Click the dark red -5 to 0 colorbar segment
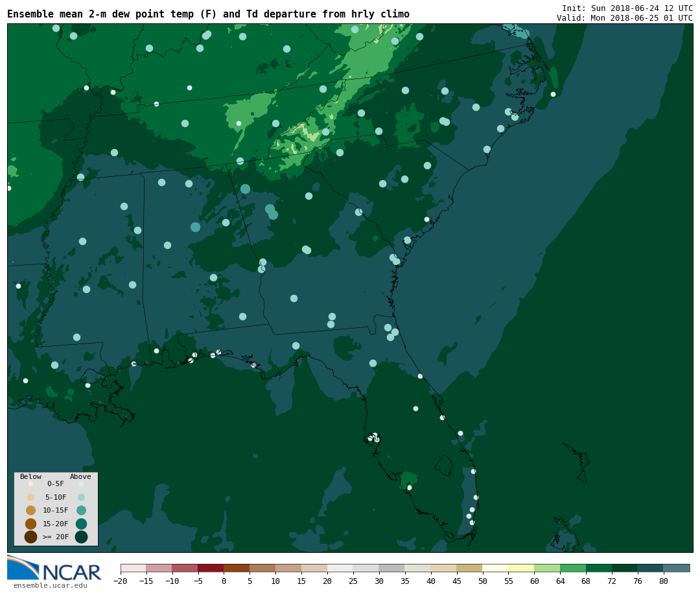 pyautogui.click(x=211, y=568)
